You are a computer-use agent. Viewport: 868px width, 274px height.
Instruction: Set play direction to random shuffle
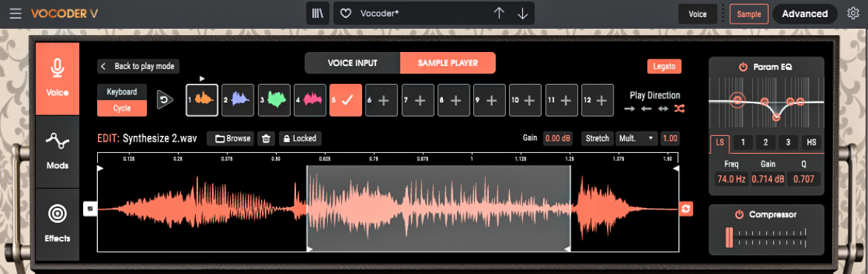pyautogui.click(x=680, y=109)
